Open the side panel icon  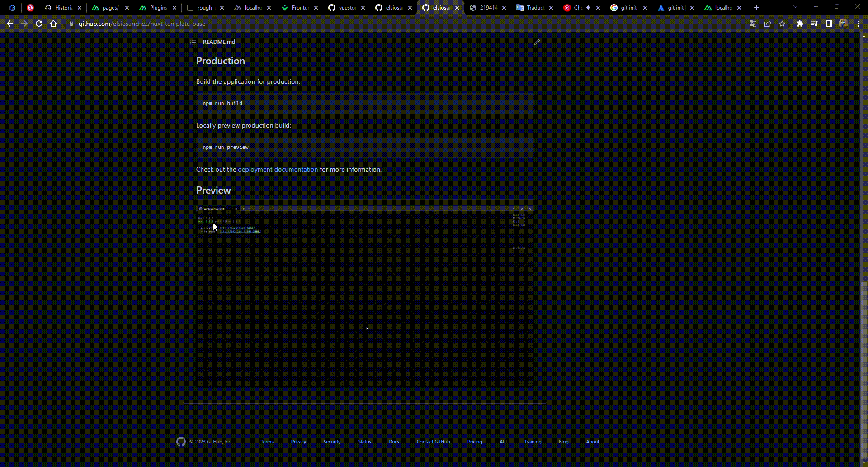pyautogui.click(x=829, y=24)
